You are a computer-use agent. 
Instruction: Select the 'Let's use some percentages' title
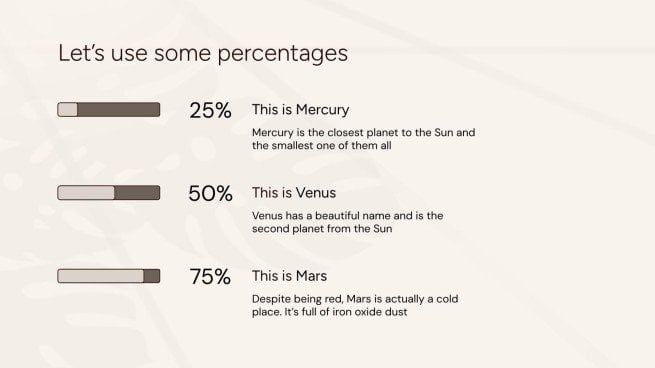[x=203, y=53]
